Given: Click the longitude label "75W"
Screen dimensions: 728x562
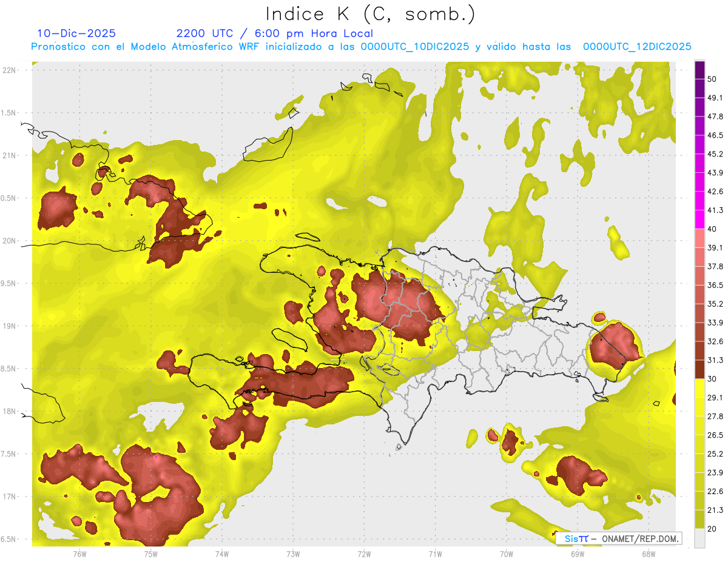Looking at the screenshot, I should [x=150, y=554].
